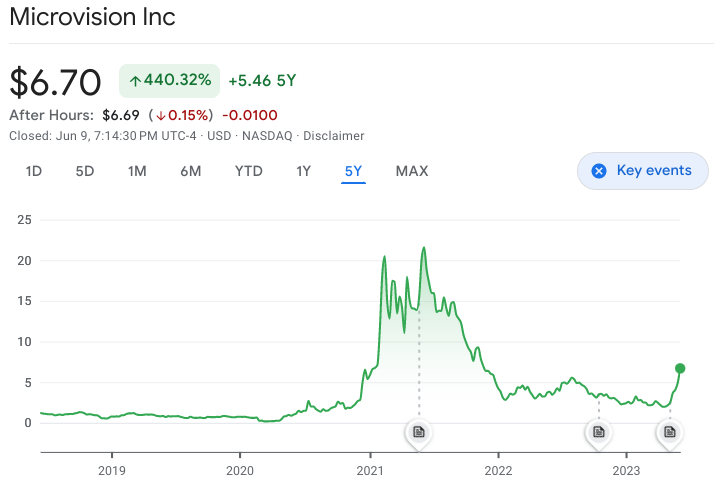This screenshot has height=478, width=714.
Task: Open the mid-2021 key event document marker
Action: pos(419,432)
